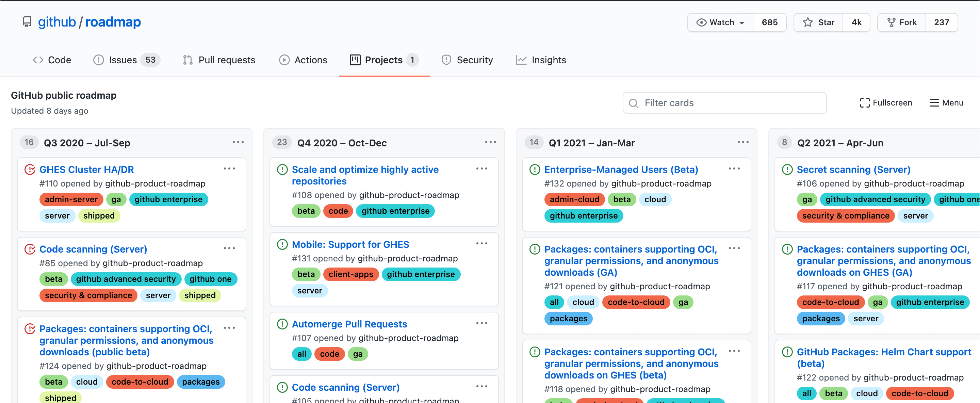Click the search icon in Filter cards
Screen dimensions: 980x403
[x=633, y=103]
